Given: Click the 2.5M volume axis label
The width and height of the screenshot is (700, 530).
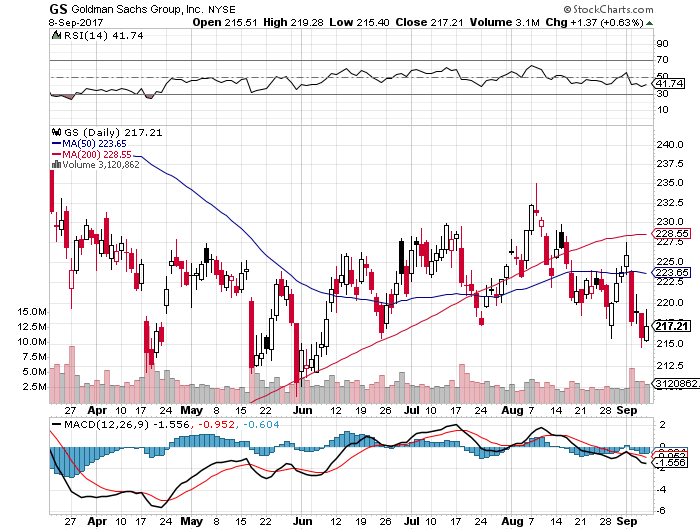Looking at the screenshot, I should tap(34, 386).
